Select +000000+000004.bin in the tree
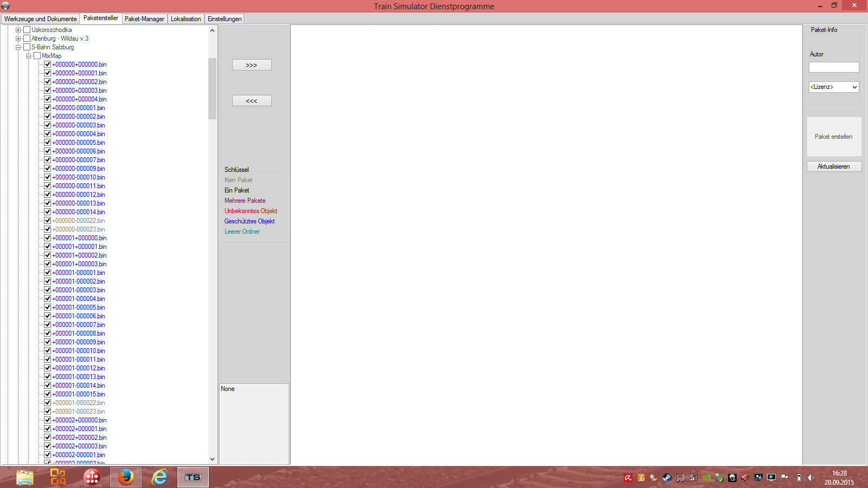 pyautogui.click(x=79, y=99)
